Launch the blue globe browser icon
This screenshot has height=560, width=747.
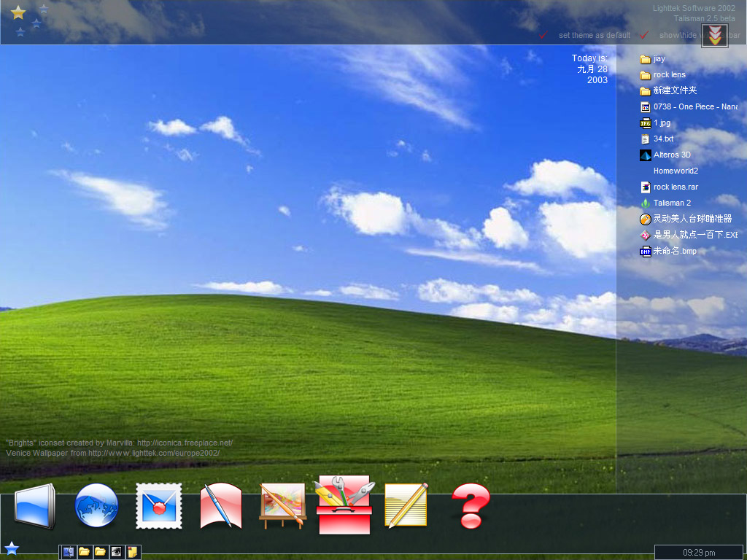click(96, 505)
